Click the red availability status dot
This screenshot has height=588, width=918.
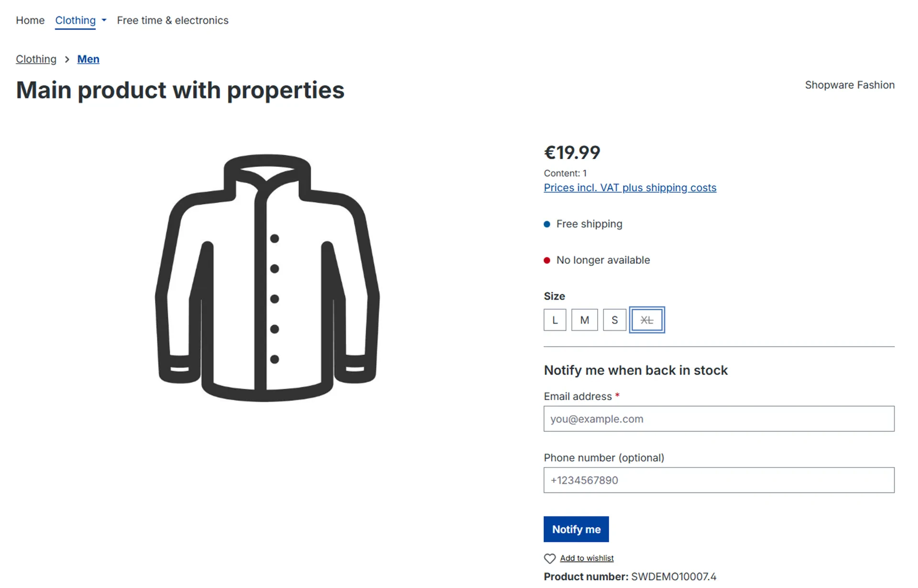(x=547, y=261)
